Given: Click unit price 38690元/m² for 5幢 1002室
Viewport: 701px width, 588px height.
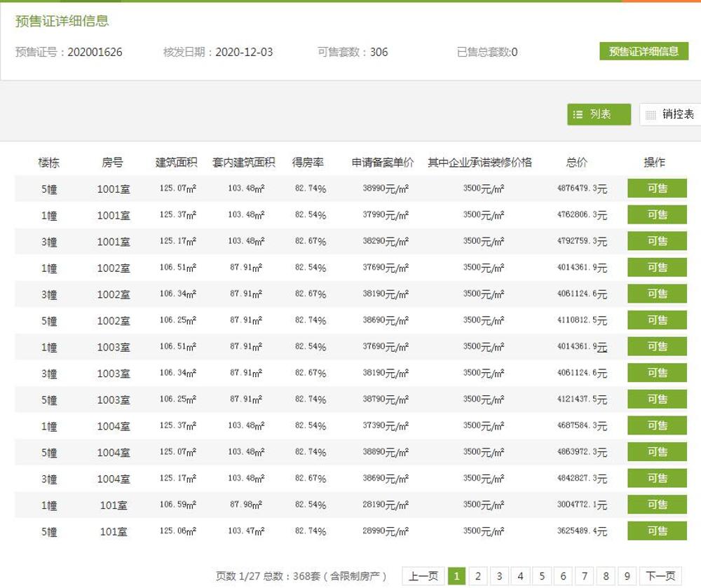Looking at the screenshot, I should click(x=386, y=320).
